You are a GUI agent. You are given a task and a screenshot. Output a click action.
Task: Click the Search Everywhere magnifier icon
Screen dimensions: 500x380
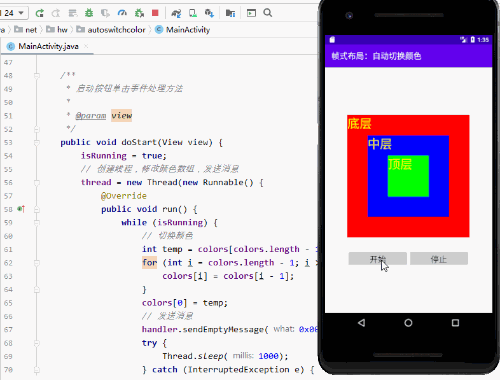[x=268, y=13]
